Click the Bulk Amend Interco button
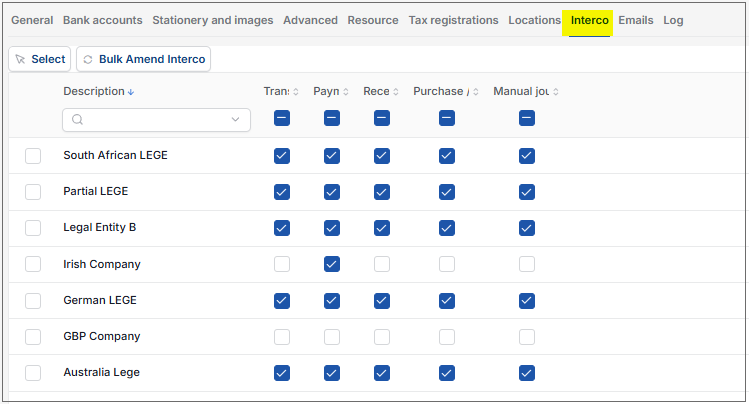 (143, 59)
